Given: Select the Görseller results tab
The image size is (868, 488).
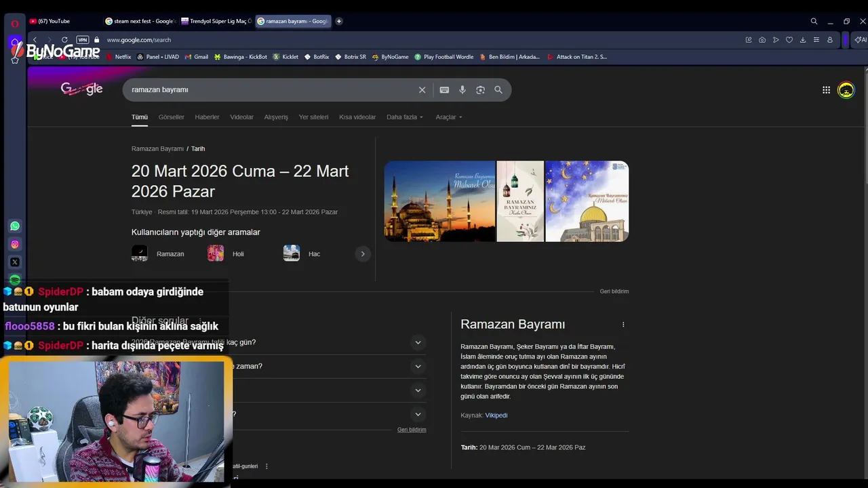Looking at the screenshot, I should pyautogui.click(x=171, y=117).
